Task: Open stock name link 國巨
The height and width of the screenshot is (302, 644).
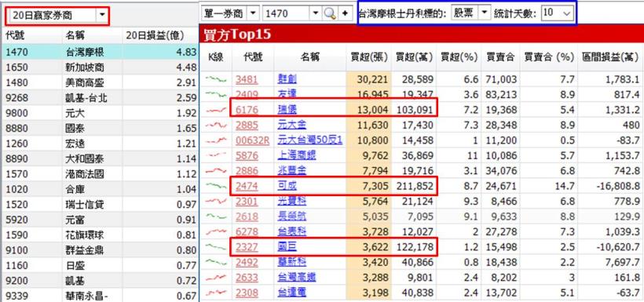Action: [x=287, y=247]
